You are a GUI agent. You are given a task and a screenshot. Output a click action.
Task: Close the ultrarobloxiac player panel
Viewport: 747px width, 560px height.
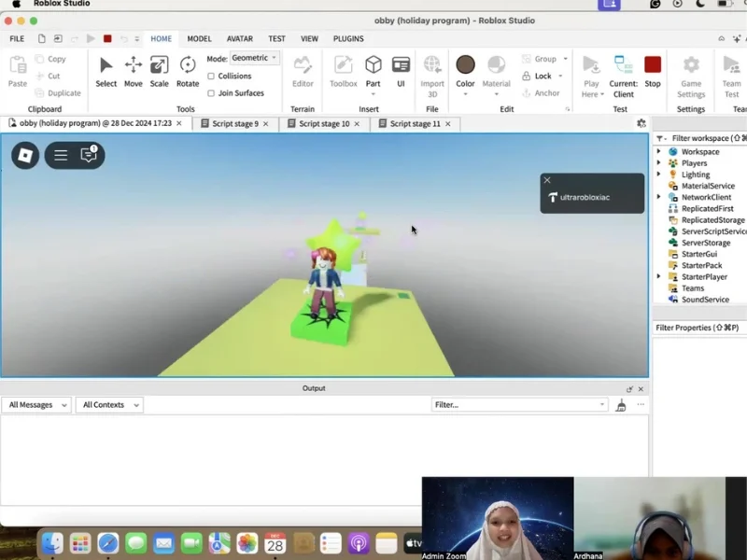pyautogui.click(x=547, y=180)
